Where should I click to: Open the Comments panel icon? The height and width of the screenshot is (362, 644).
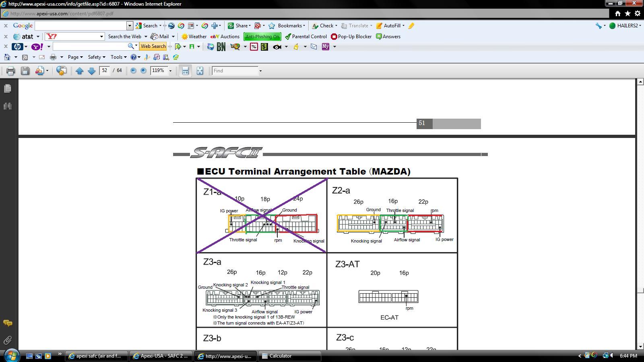(x=8, y=323)
